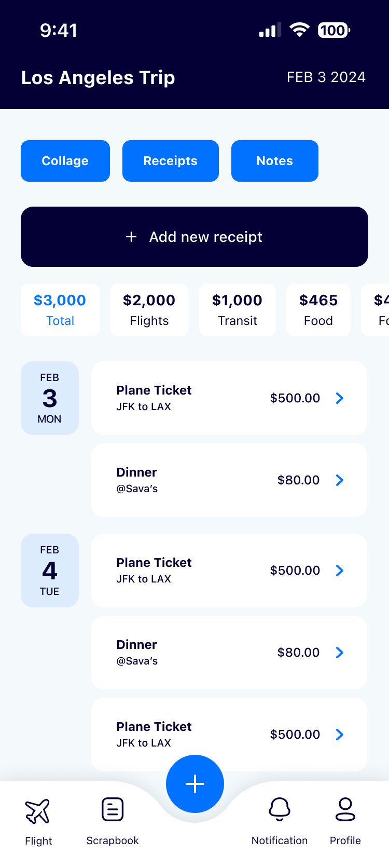Image resolution: width=389 pixels, height=868 pixels.
Task: Select the FEB 4 TUE date badge
Action: [50, 571]
